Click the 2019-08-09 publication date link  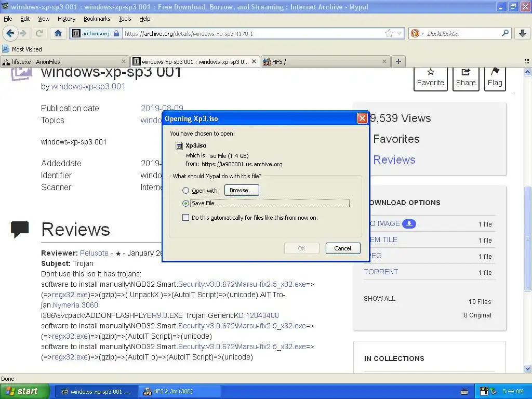(162, 108)
